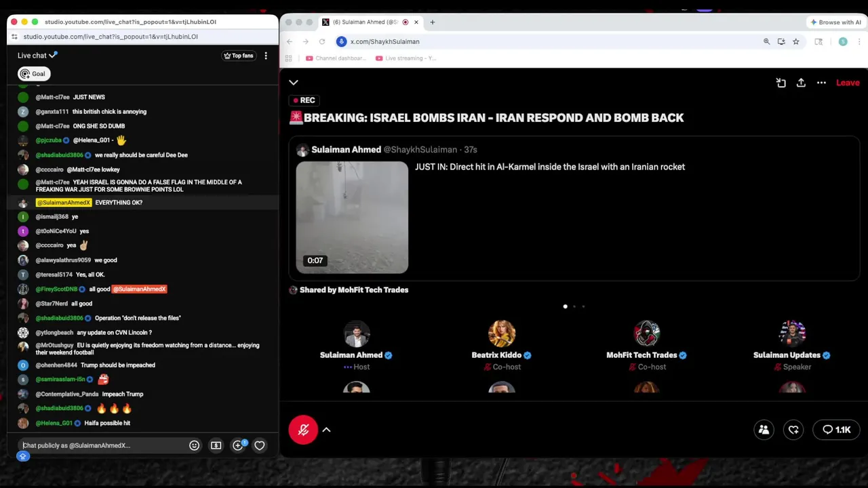Screen dimensions: 868x488
Task: Open Sulaiman Updates speaker avatar
Action: pos(792,333)
